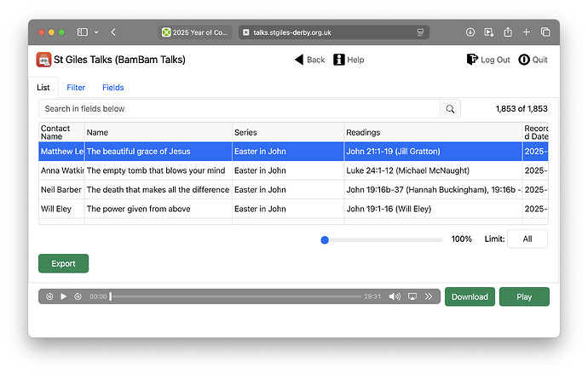Click the talks.stgiles-derby.org.uk address bar
This screenshot has width=588, height=374.
(334, 32)
